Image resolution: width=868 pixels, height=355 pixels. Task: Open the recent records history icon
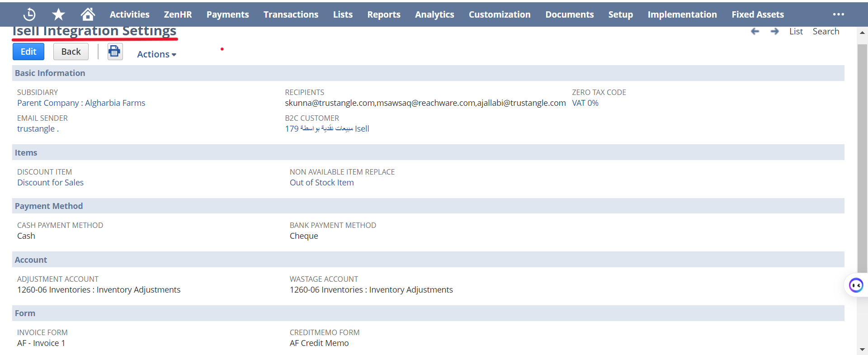tap(29, 14)
